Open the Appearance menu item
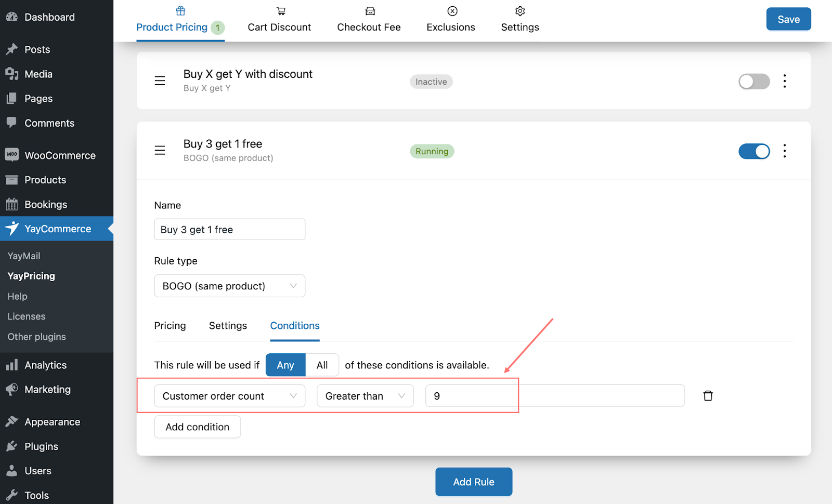Viewport: 832px width, 504px height. pyautogui.click(x=57, y=421)
